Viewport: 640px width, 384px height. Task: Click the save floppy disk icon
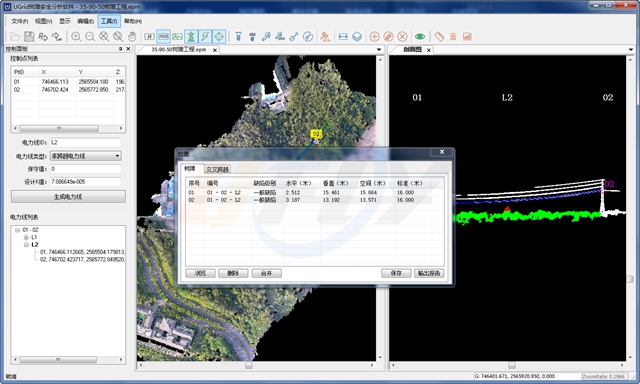point(29,37)
